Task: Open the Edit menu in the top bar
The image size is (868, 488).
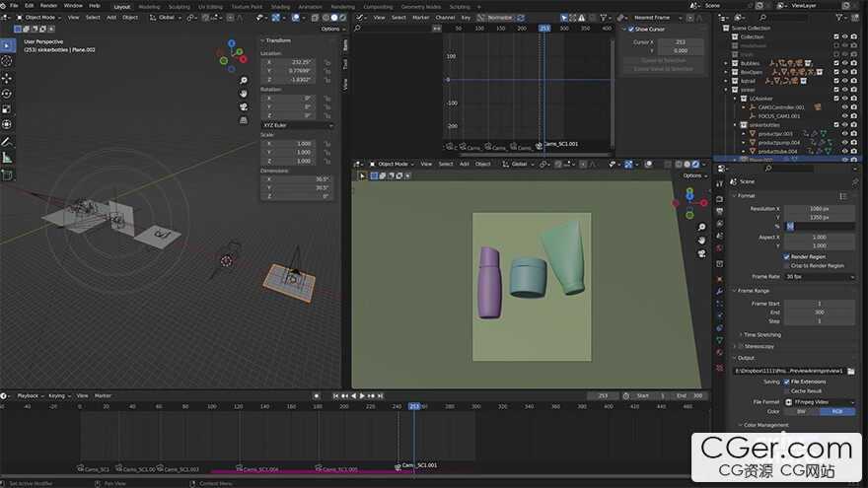Action: [30, 6]
